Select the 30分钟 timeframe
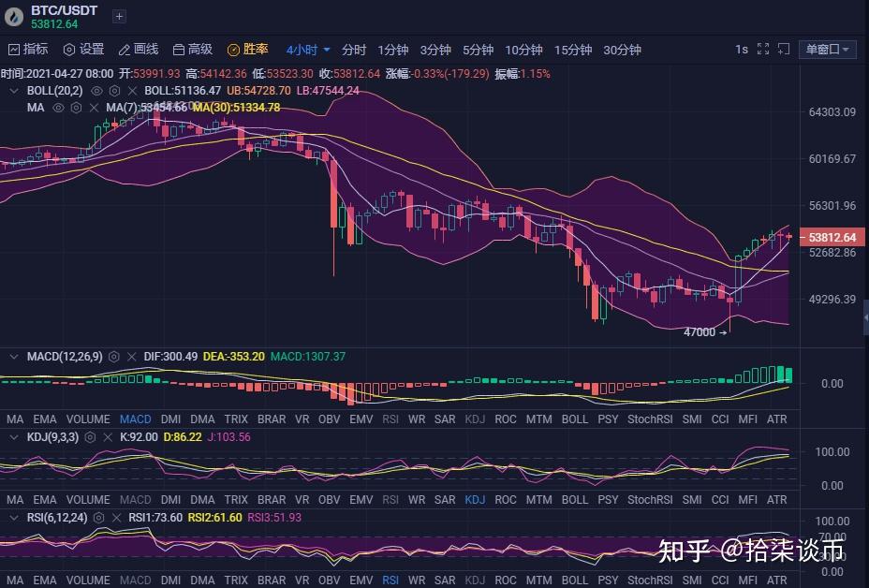869x588 pixels. 622,50
